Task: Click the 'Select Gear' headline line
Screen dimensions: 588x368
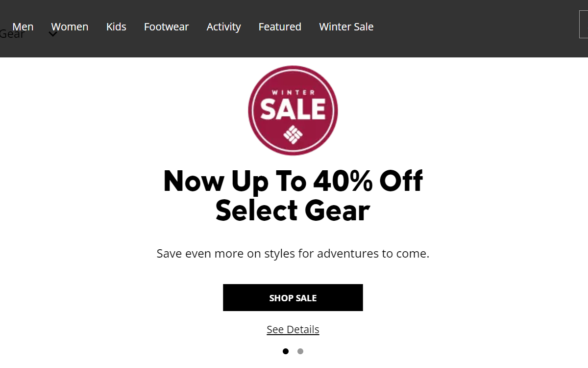Action: 293,210
